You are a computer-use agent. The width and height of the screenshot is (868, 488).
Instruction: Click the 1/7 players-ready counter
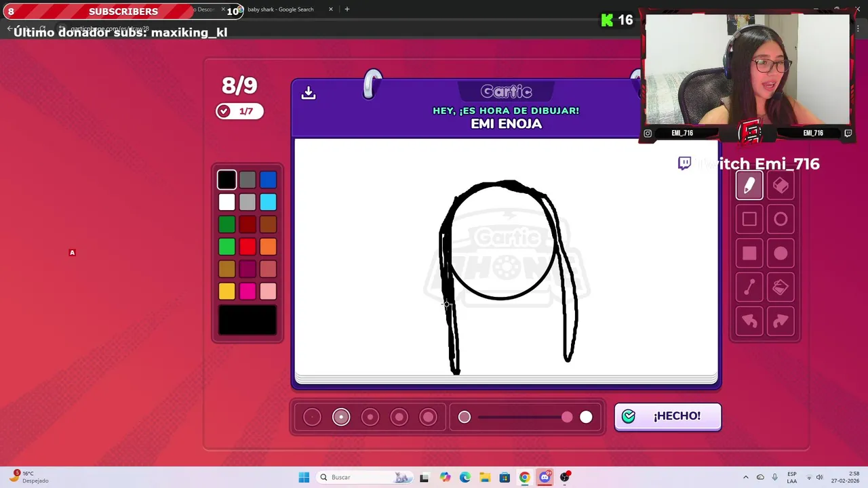click(239, 111)
